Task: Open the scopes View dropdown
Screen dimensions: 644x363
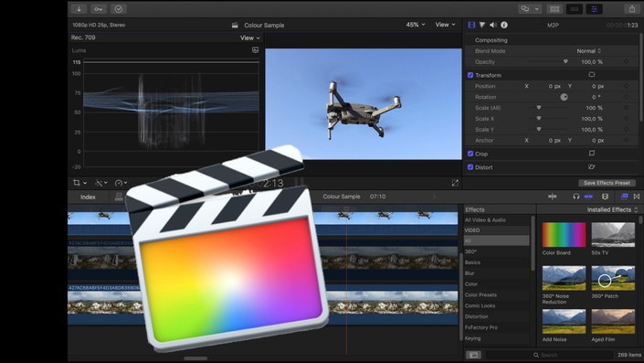Action: (249, 37)
